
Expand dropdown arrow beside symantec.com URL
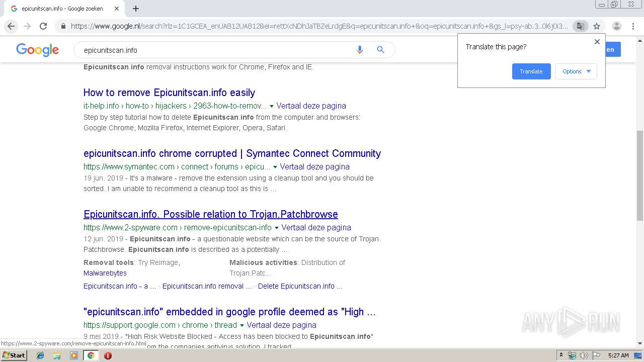(x=275, y=167)
